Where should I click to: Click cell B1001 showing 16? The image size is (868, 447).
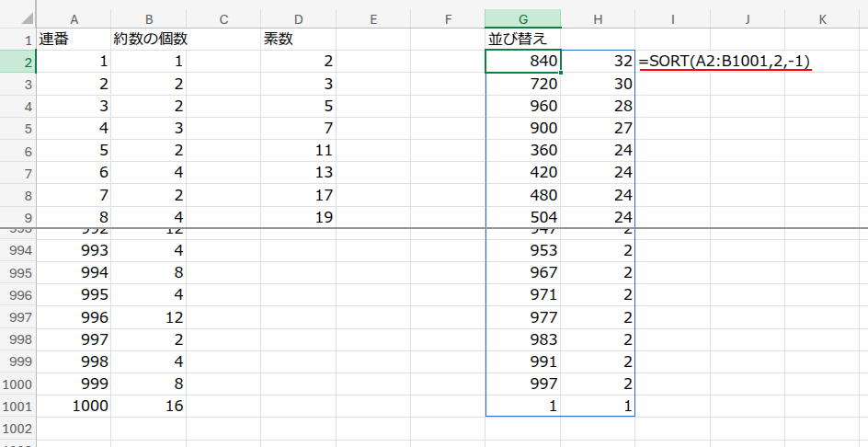coord(148,406)
